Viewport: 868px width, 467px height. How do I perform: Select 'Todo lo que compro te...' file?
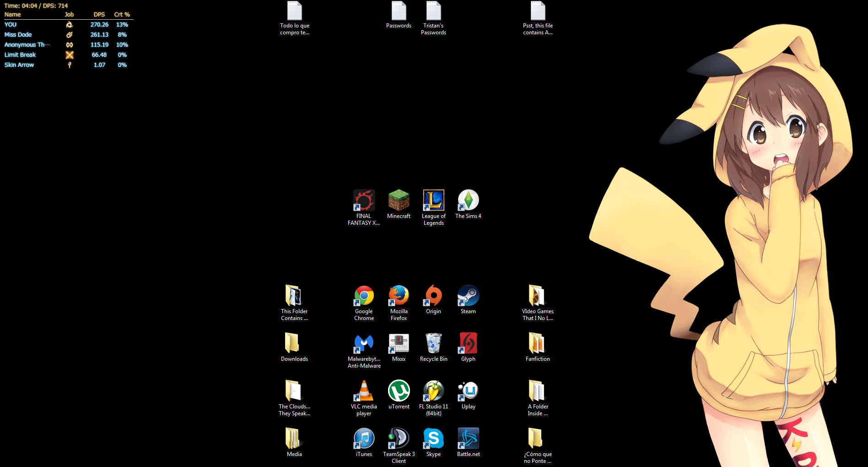point(294,18)
